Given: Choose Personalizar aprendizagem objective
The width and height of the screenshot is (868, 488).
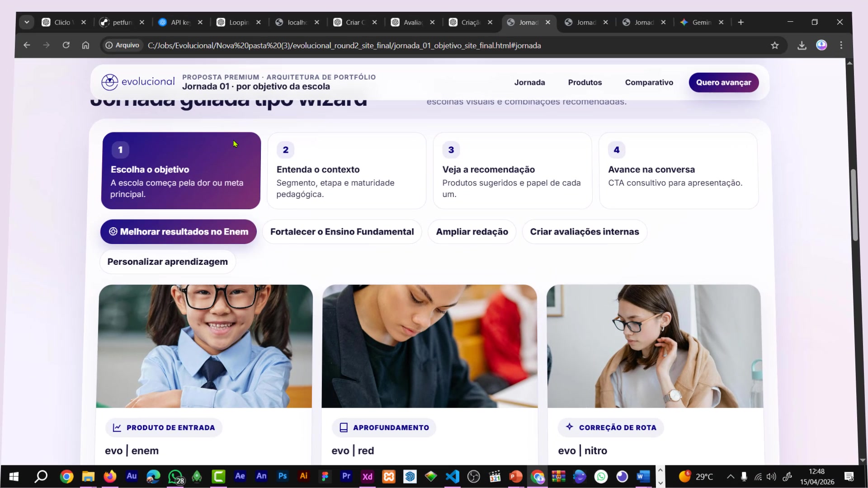Looking at the screenshot, I should pos(168,262).
